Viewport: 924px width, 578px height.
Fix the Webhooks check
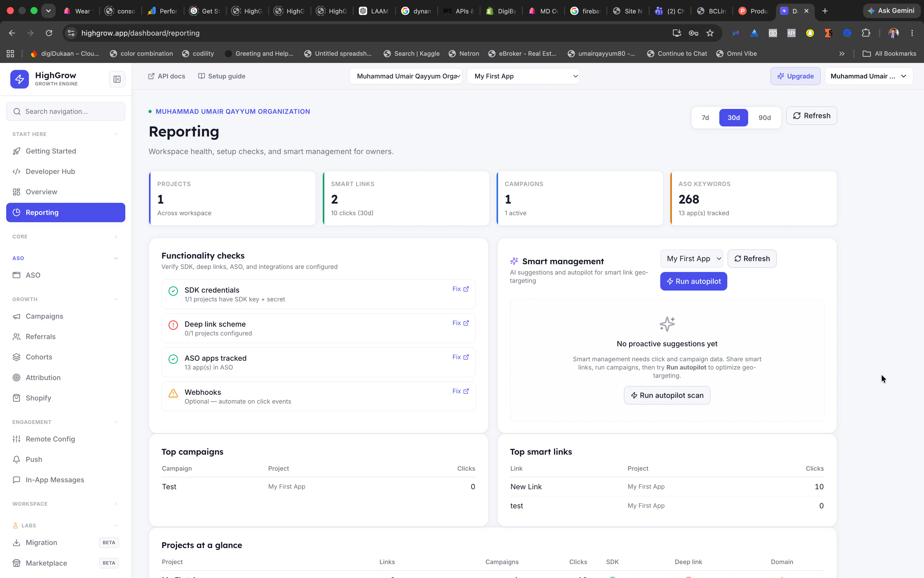pyautogui.click(x=460, y=391)
